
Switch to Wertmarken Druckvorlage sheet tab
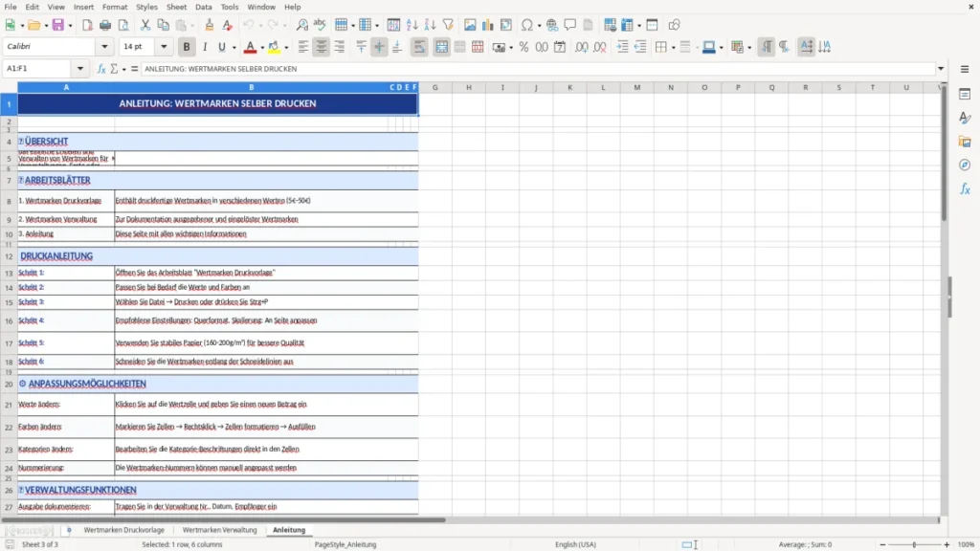[x=123, y=530]
